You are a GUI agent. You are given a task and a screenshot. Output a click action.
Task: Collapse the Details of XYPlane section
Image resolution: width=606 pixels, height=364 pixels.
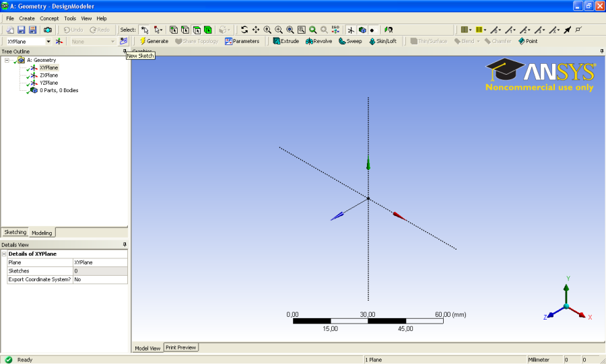(4, 254)
